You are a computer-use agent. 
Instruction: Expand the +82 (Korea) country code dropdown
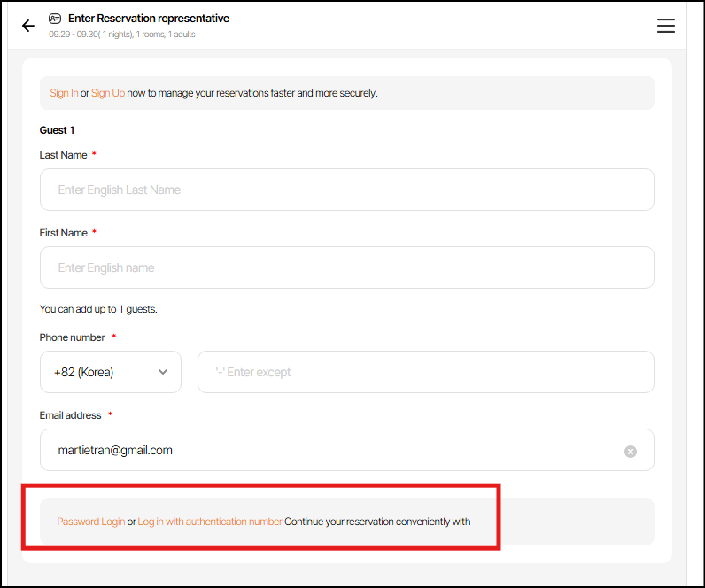tap(111, 372)
